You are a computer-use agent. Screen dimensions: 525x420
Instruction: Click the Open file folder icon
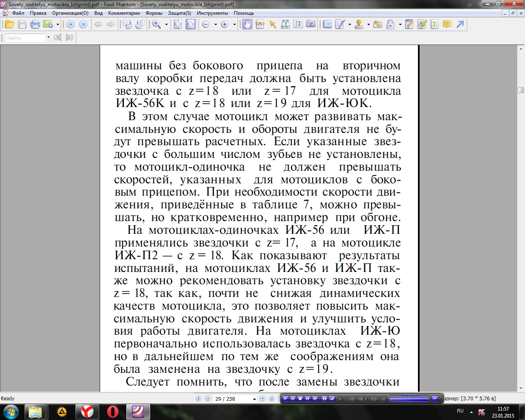pyautogui.click(x=9, y=25)
